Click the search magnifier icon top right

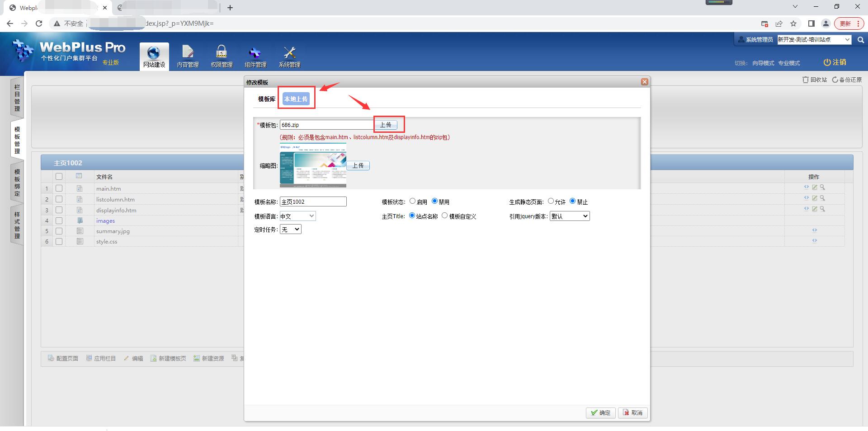click(x=861, y=40)
